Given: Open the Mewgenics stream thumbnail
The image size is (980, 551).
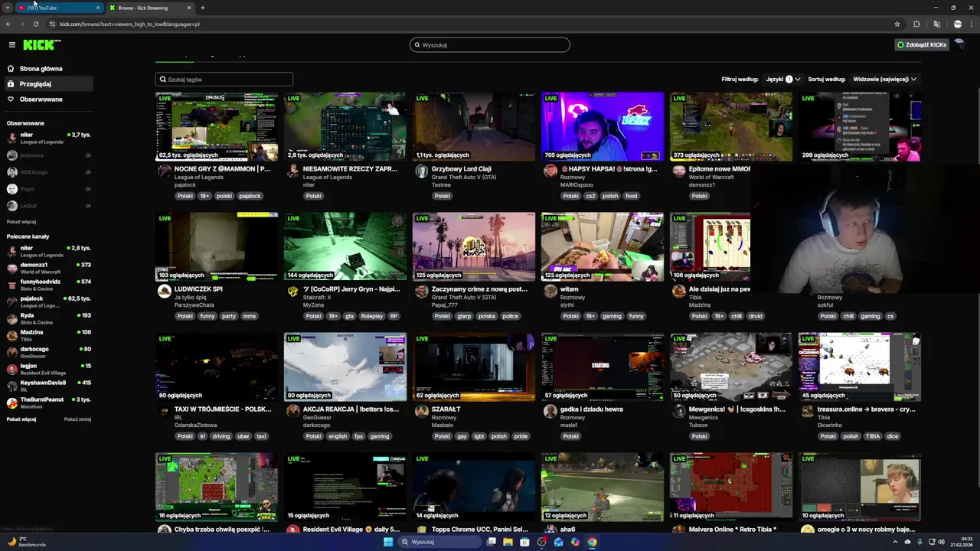Looking at the screenshot, I should tap(731, 367).
